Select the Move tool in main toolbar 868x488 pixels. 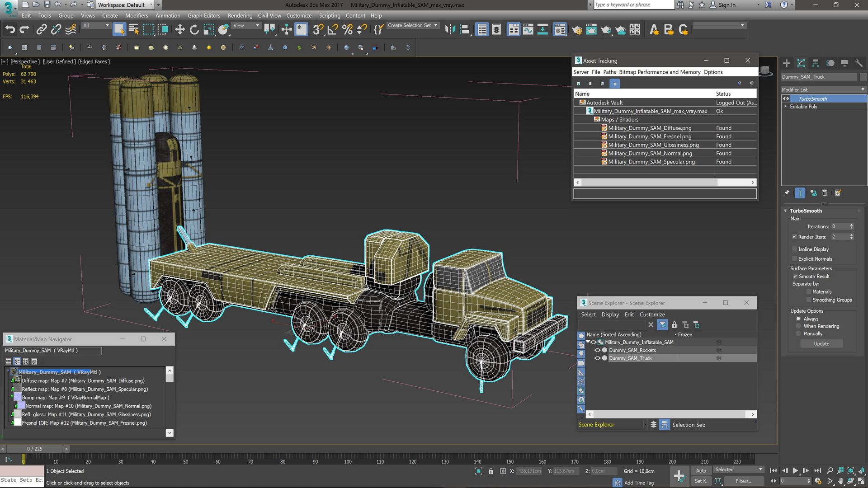click(x=180, y=30)
